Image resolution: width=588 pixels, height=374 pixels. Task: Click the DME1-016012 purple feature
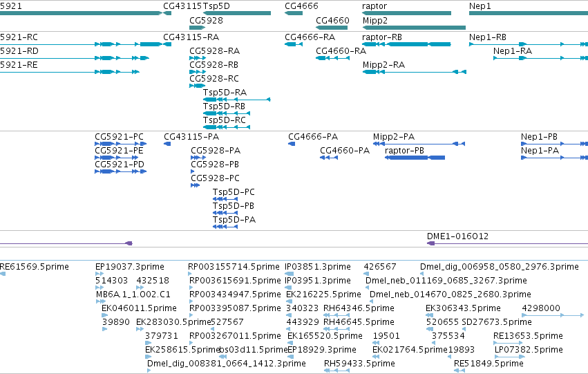507,243
